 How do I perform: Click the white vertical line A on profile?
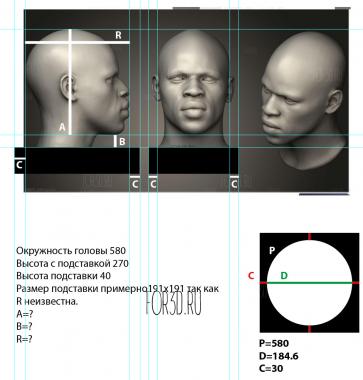(x=70, y=82)
